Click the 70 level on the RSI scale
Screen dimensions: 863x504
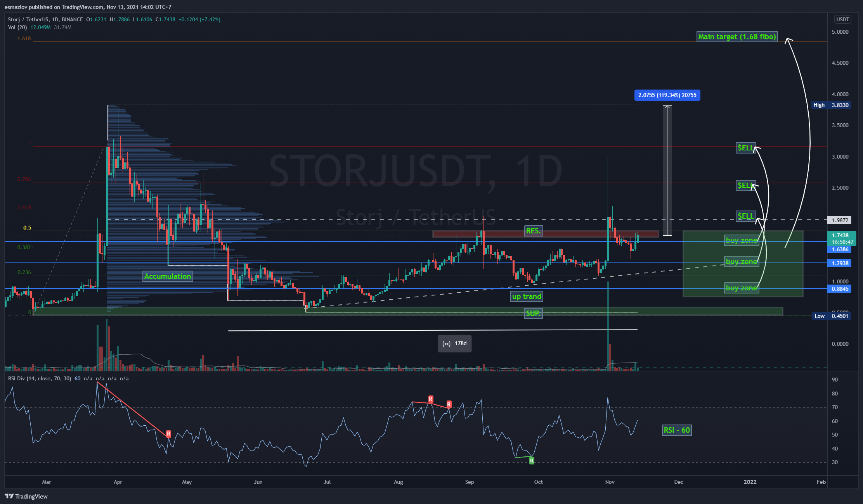pyautogui.click(x=835, y=407)
